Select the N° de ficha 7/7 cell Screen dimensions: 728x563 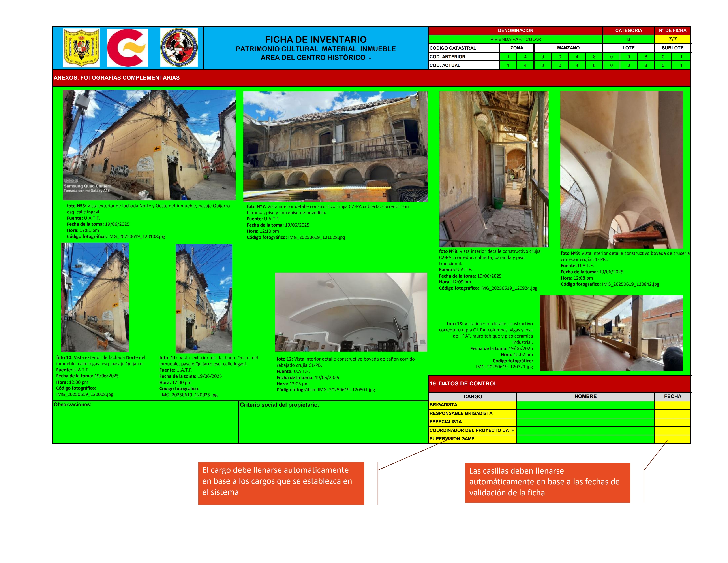672,39
